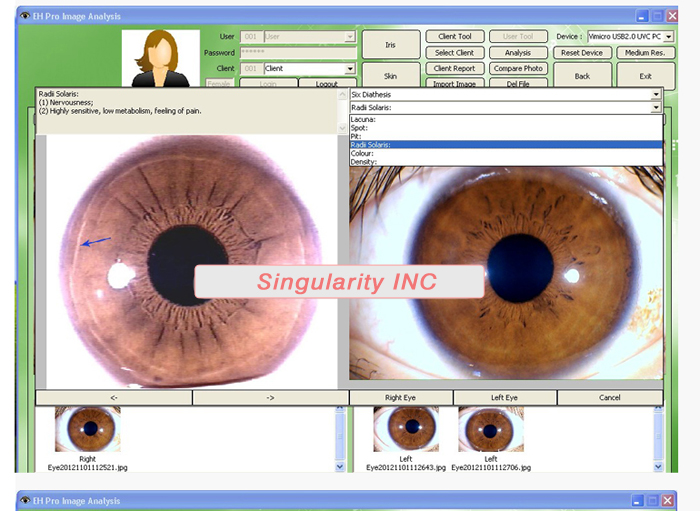700x511 pixels.
Task: Click Compare Photo button
Action: (x=518, y=68)
